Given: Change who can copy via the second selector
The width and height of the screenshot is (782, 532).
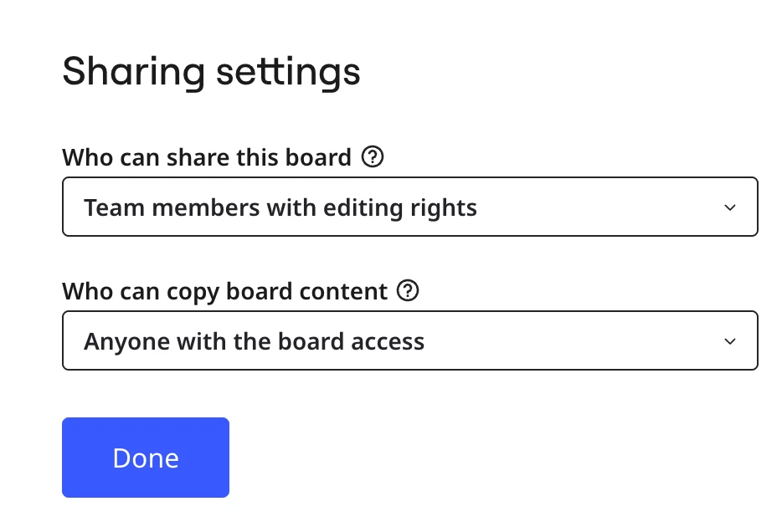Looking at the screenshot, I should pyautogui.click(x=409, y=341).
